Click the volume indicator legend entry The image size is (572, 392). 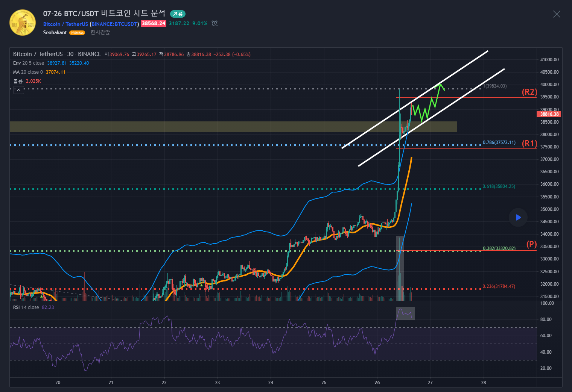(18, 81)
